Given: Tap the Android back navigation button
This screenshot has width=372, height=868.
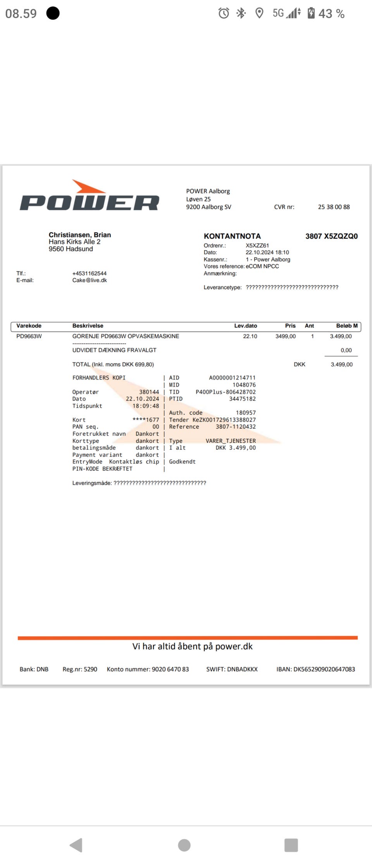Looking at the screenshot, I should point(76,845).
